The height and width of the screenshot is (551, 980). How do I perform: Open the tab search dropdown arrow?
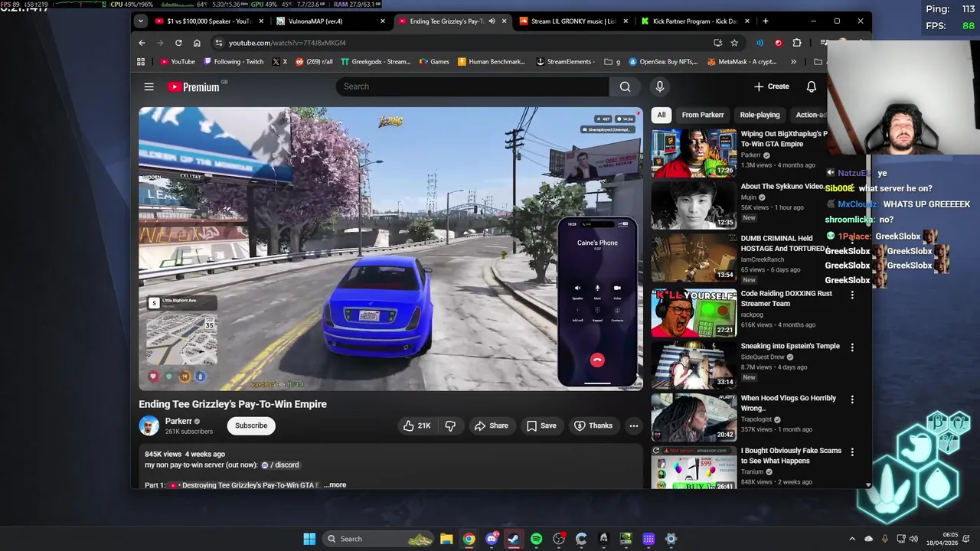click(141, 21)
